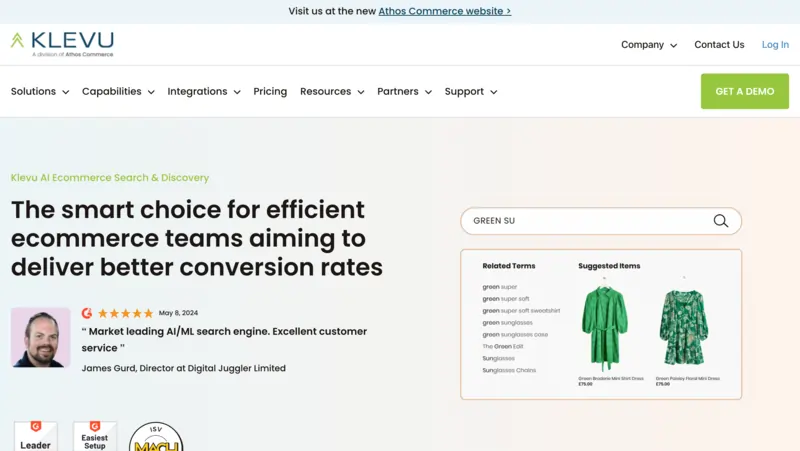Click the Klevu logo

pyautogui.click(x=62, y=44)
